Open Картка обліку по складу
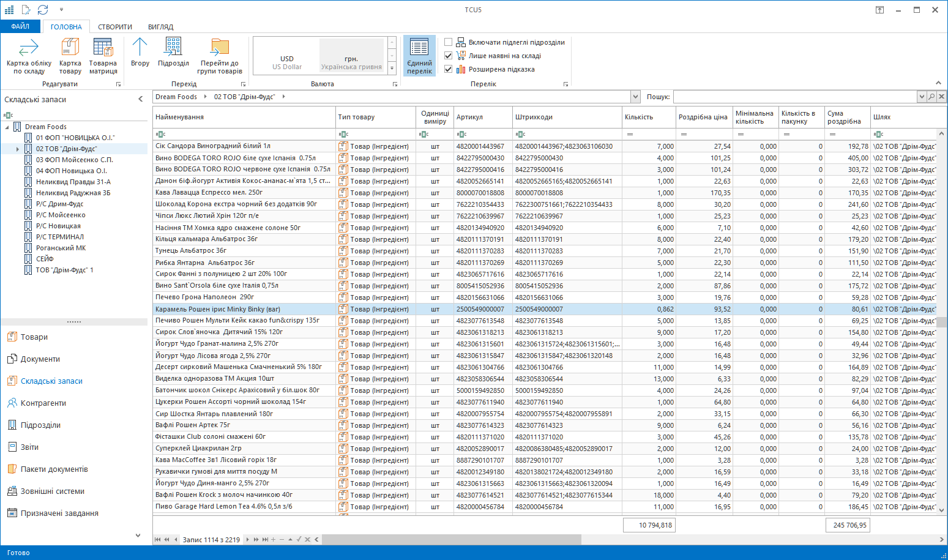948x560 pixels. coord(29,56)
